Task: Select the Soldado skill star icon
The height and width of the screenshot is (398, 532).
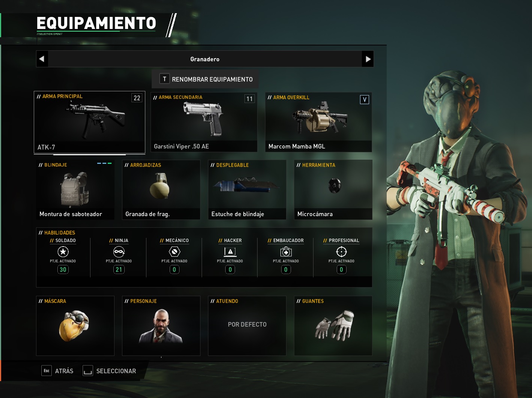Action: pyautogui.click(x=63, y=252)
